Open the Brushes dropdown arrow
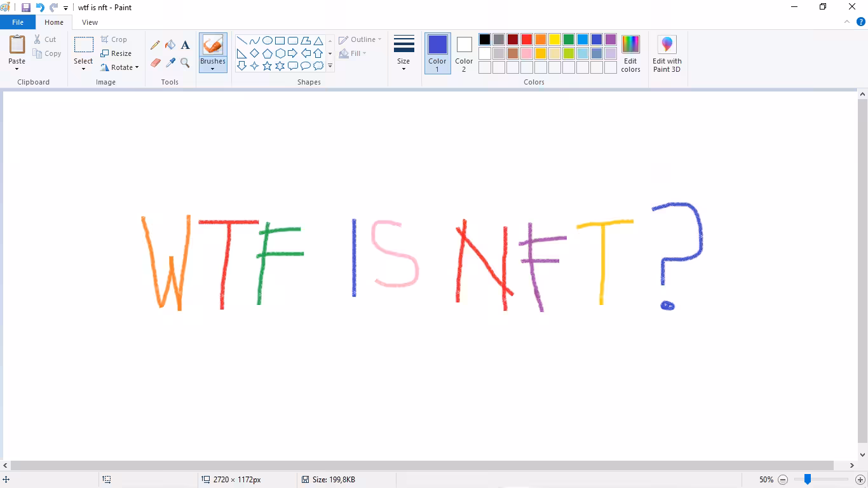The image size is (868, 488). tap(213, 69)
